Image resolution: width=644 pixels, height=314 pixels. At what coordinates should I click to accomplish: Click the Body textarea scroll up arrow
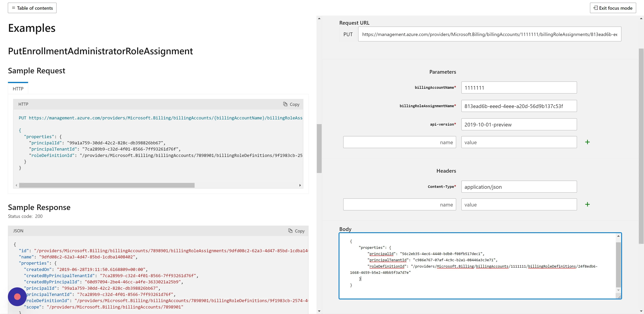619,236
